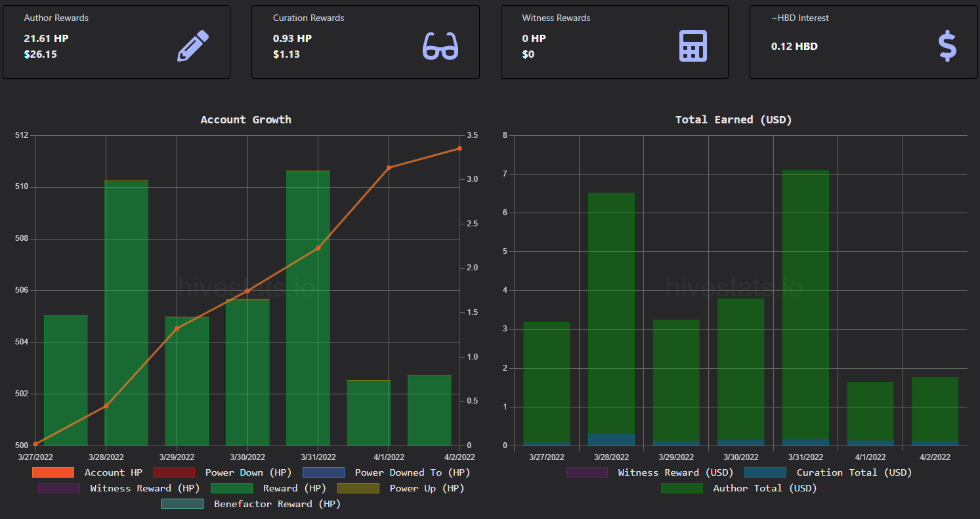
Task: Toggle Account HP legend swatch
Action: (x=53, y=472)
